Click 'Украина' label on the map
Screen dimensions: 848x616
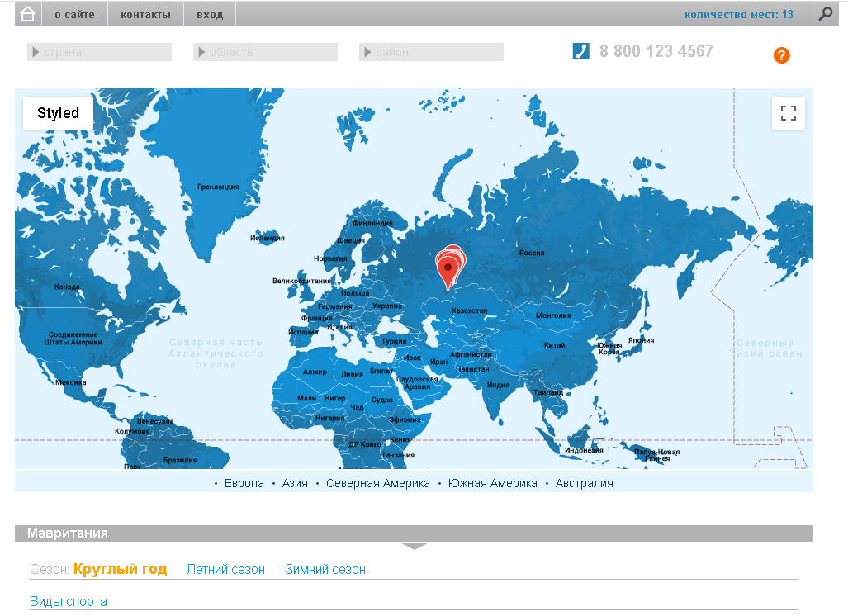click(387, 306)
